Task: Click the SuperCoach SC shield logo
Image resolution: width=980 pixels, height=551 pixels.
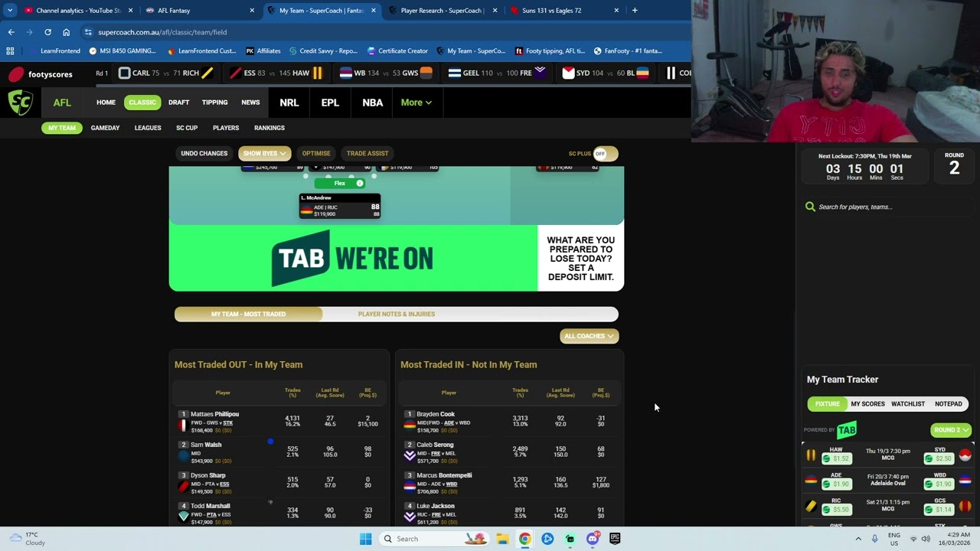Action: (21, 103)
